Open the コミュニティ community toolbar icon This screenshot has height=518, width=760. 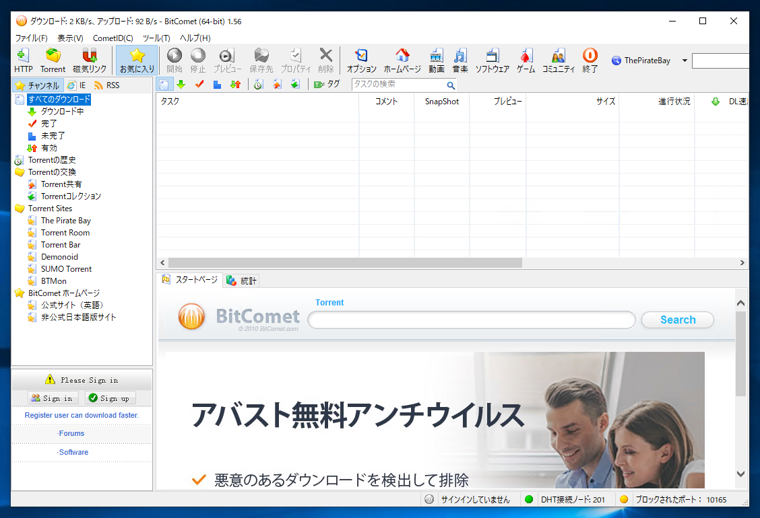pyautogui.click(x=558, y=61)
